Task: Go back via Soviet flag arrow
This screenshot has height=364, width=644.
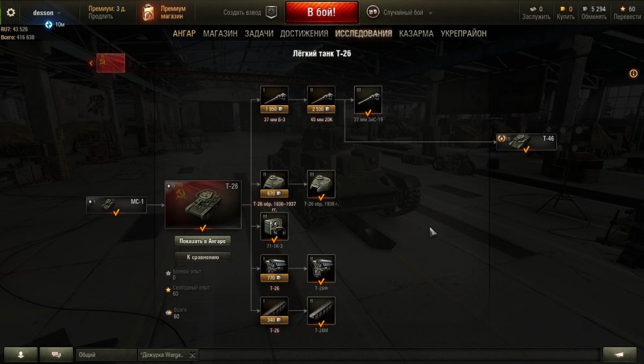Action: tap(107, 63)
